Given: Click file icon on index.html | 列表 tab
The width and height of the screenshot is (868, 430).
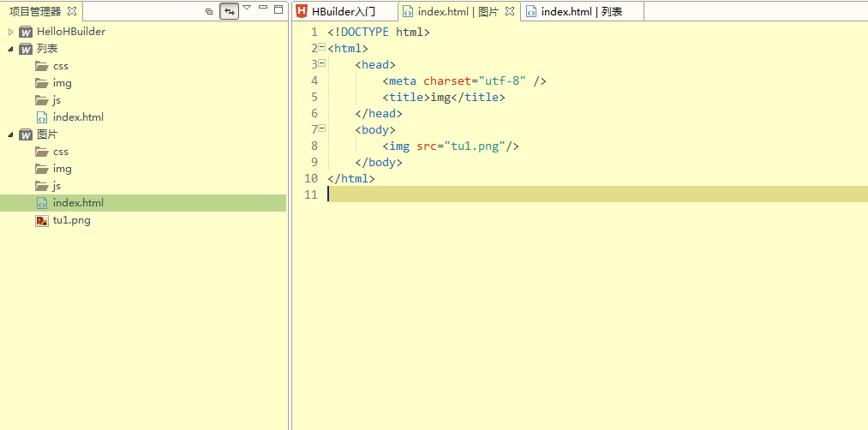Looking at the screenshot, I should (531, 12).
